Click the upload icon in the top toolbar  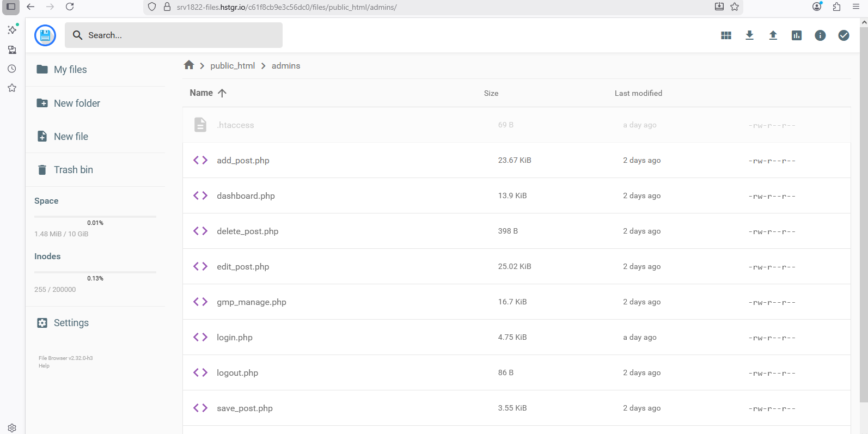coord(773,35)
